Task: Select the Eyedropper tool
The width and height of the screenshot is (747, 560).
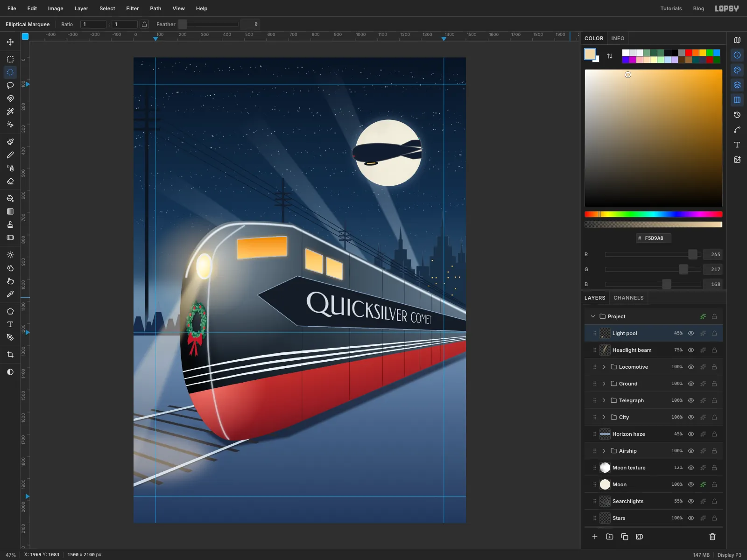Action: [x=10, y=294]
